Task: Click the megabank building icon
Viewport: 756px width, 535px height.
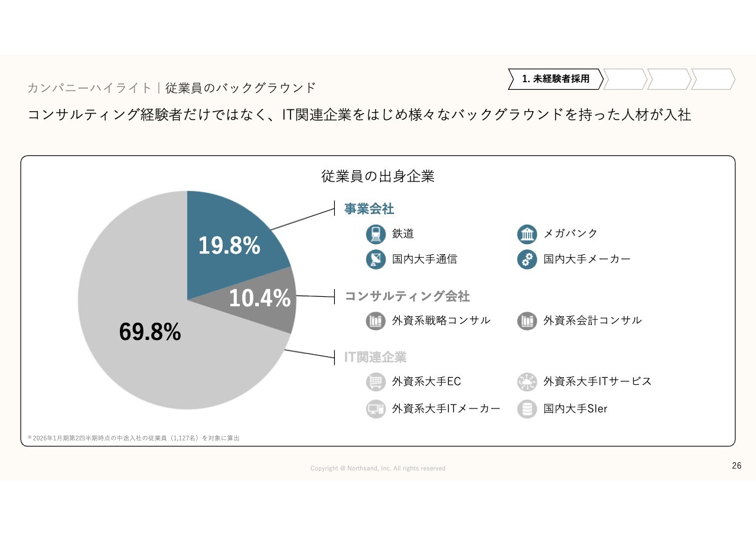Action: tap(527, 234)
